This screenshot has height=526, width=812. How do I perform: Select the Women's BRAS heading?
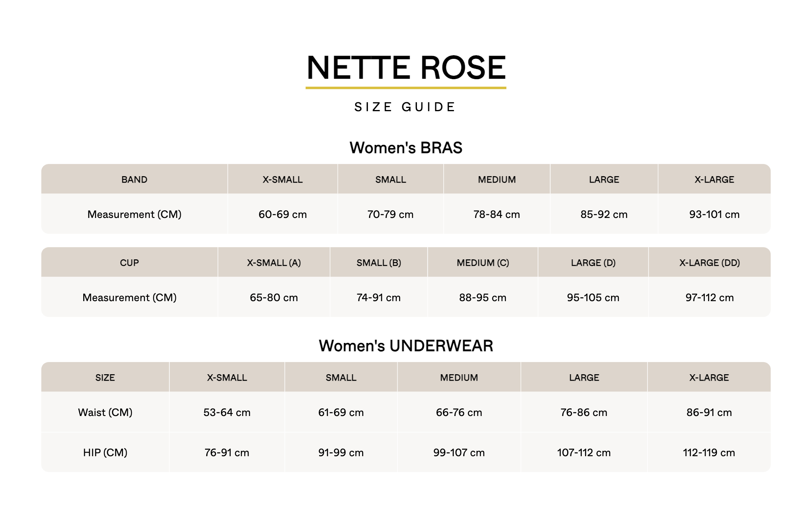406,148
